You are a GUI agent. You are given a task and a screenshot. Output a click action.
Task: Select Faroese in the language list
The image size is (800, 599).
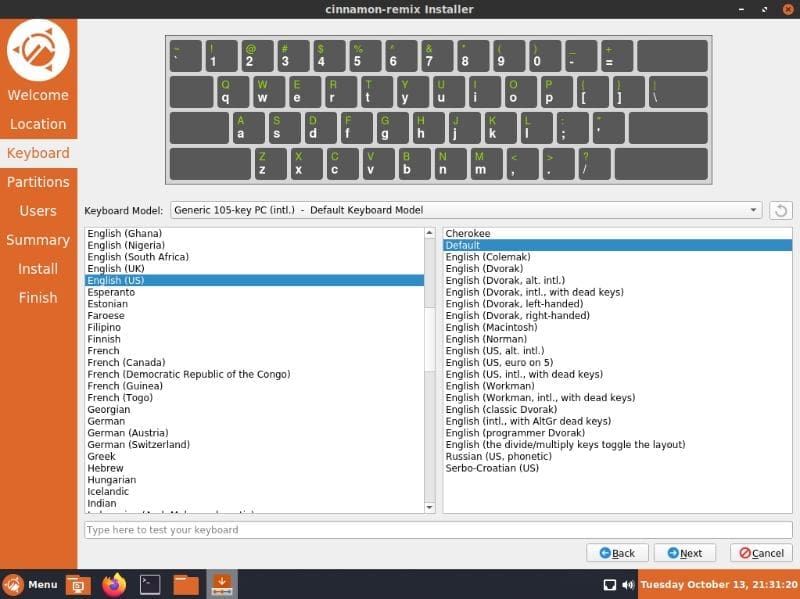(x=254, y=316)
